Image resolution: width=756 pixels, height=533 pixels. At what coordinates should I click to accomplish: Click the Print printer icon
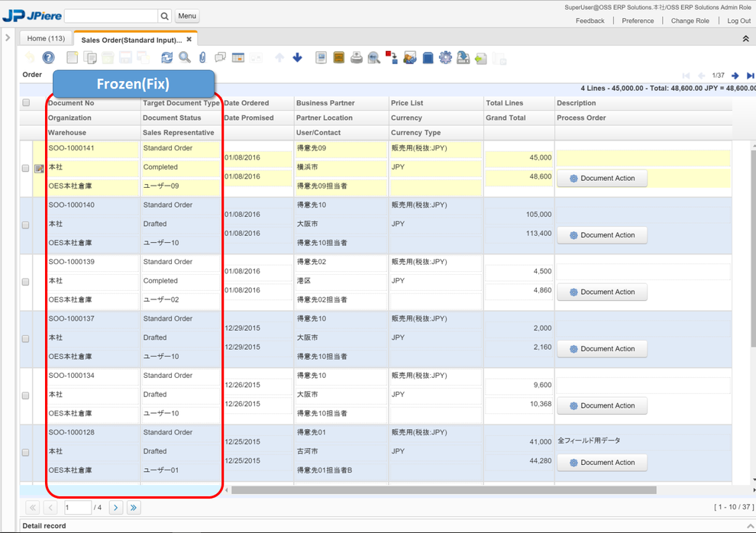tap(357, 57)
